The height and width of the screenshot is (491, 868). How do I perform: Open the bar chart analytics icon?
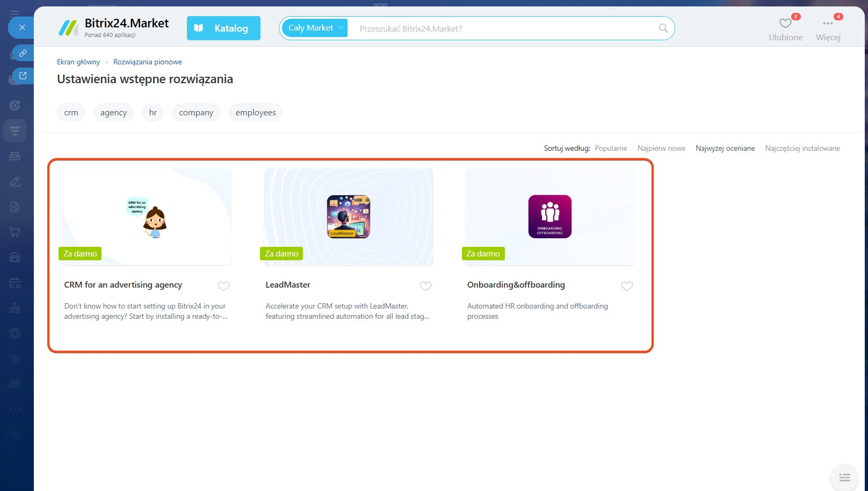click(15, 308)
